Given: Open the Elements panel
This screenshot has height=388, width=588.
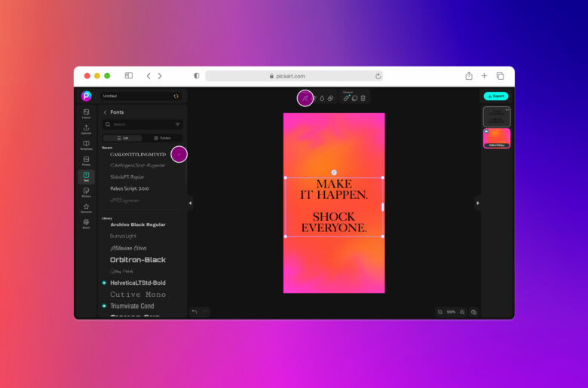Looking at the screenshot, I should click(x=86, y=208).
